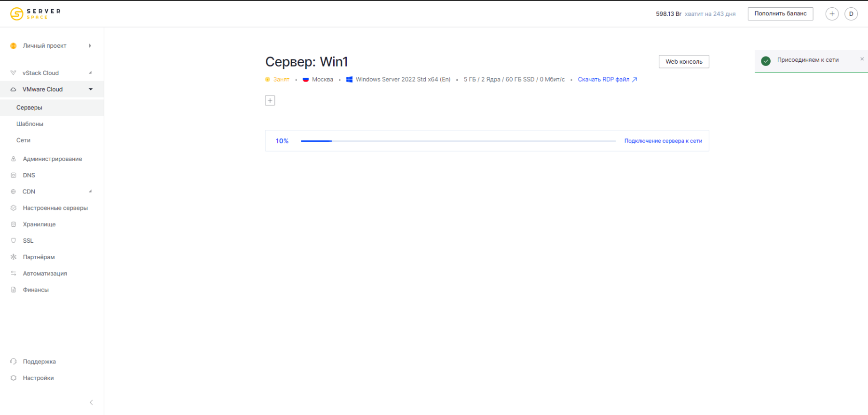The height and width of the screenshot is (415, 868).
Task: Open Финансы section
Action: tap(36, 290)
